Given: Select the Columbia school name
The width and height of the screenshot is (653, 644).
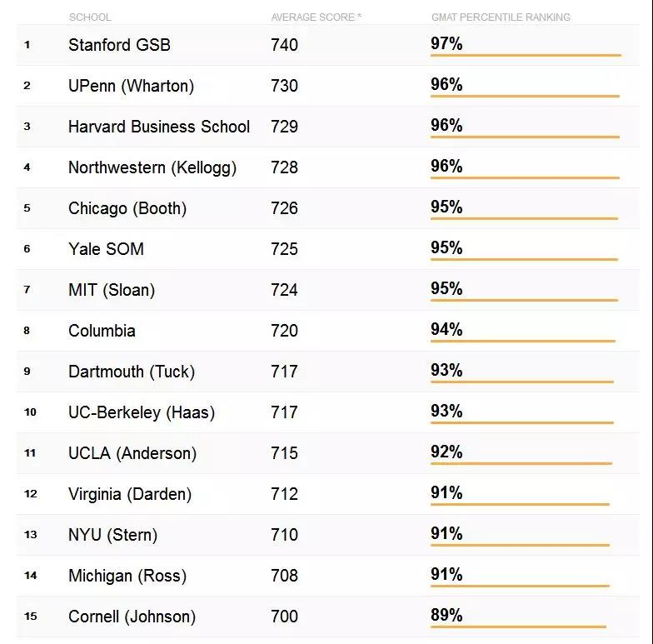Looking at the screenshot, I should coord(102,331).
